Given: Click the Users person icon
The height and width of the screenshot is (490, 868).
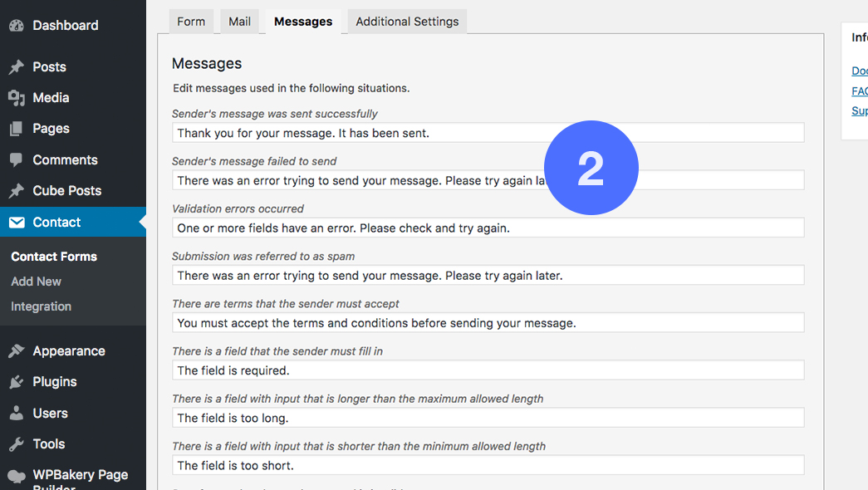Looking at the screenshot, I should [16, 414].
